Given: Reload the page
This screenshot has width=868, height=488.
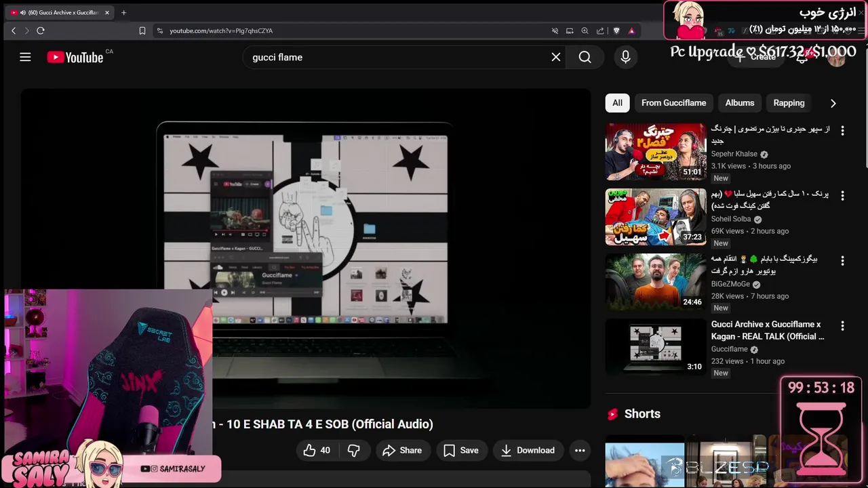Looking at the screenshot, I should pos(41,30).
